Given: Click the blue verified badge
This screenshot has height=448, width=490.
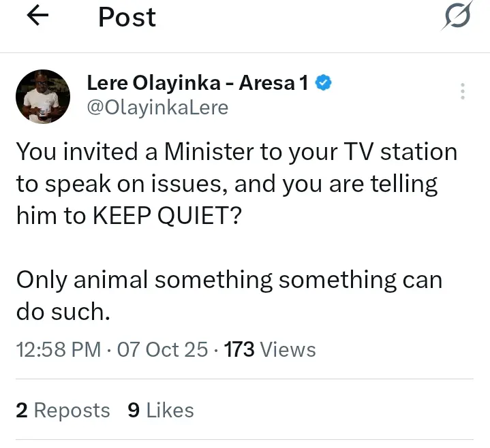Looking at the screenshot, I should (324, 84).
